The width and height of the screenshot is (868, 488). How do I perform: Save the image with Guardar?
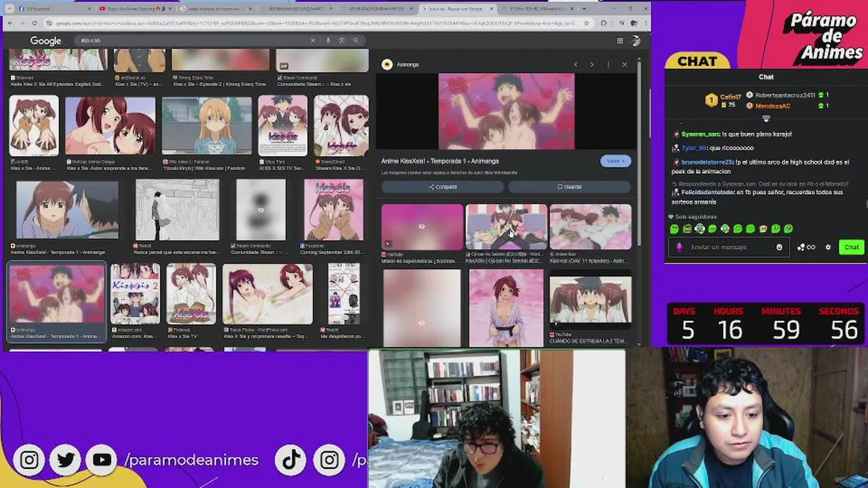[570, 186]
